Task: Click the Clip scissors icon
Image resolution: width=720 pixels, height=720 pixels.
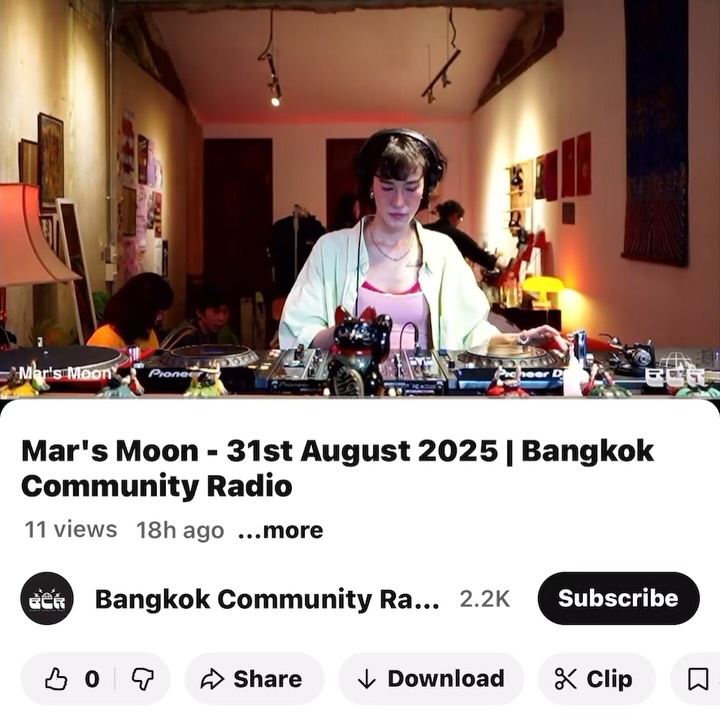Action: [x=565, y=679]
